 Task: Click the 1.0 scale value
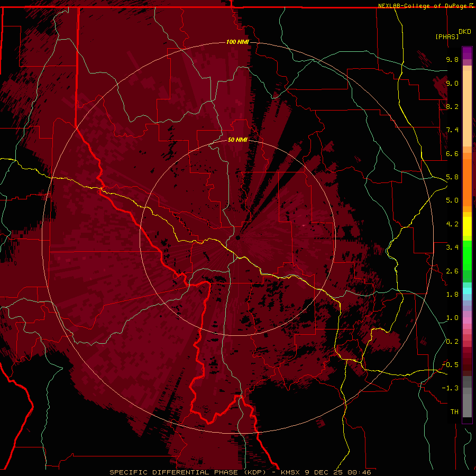[452, 318]
